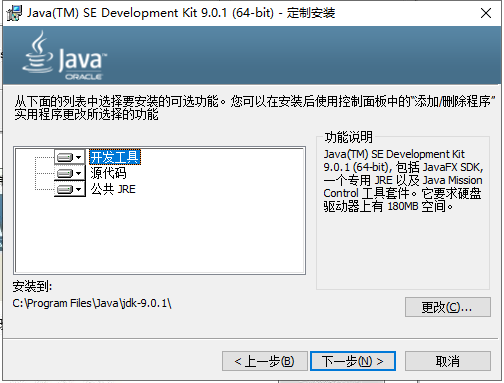This screenshot has width=504, height=383.
Task: Go back with the 上一步(B) button
Action: [x=265, y=361]
